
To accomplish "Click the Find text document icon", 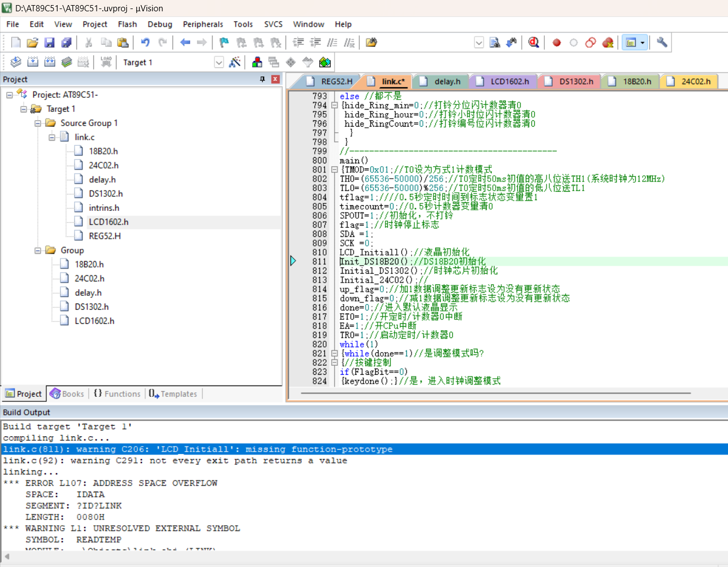I will click(x=495, y=42).
